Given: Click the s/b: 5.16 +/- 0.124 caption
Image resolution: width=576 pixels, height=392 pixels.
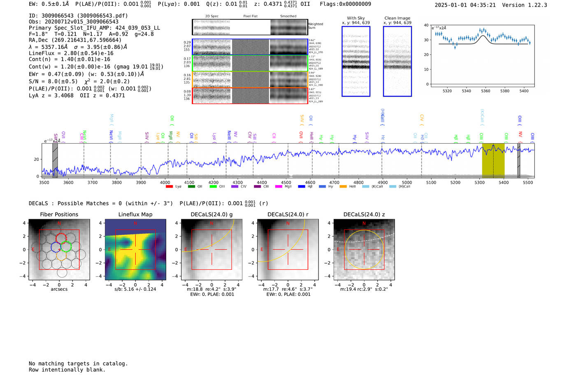Looking at the screenshot, I should [x=135, y=289].
